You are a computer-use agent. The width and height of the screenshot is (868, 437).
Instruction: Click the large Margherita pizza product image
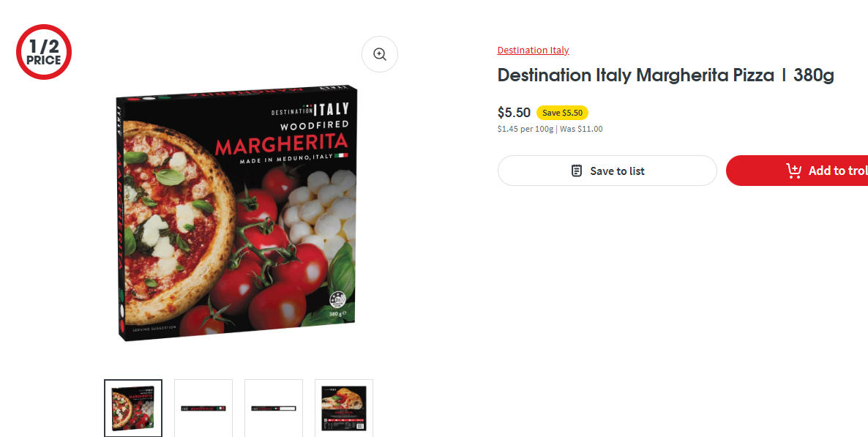pyautogui.click(x=236, y=213)
